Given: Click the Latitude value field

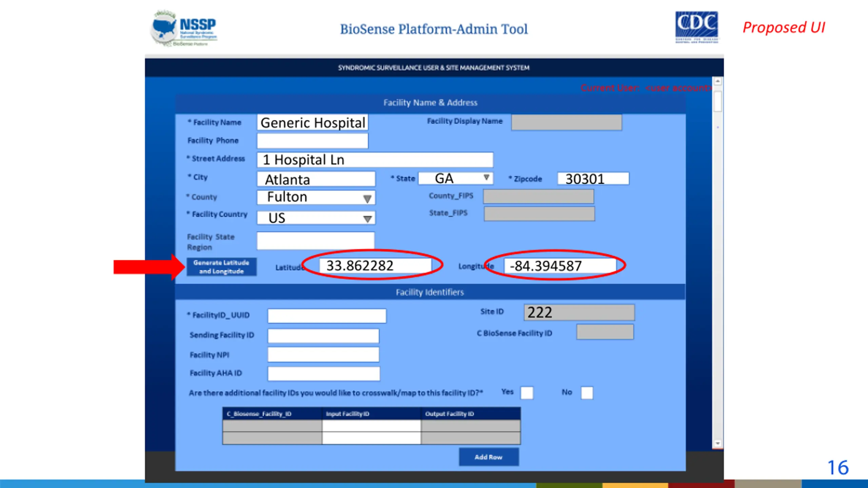Looking at the screenshot, I should click(375, 265).
